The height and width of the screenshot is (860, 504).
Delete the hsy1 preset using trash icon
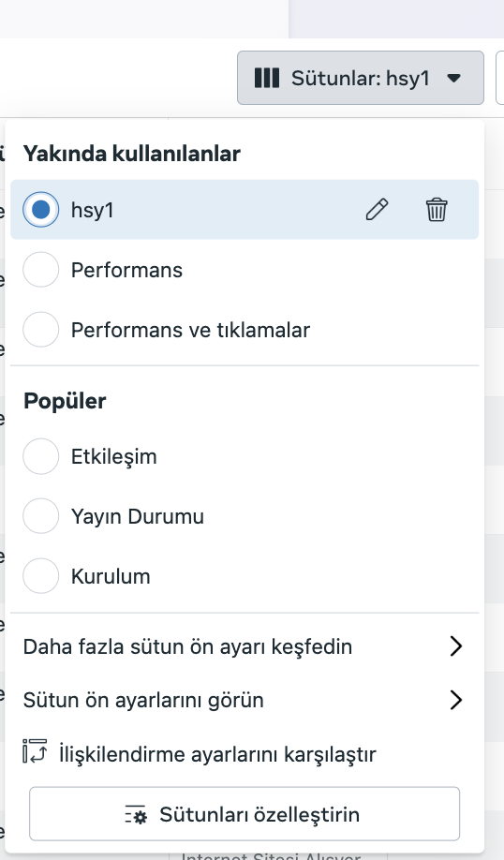click(437, 210)
